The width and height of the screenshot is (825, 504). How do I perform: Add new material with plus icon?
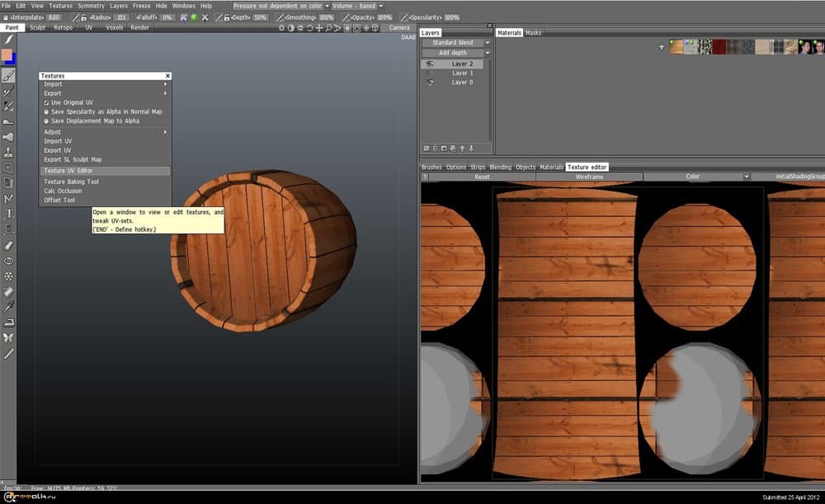(662, 47)
